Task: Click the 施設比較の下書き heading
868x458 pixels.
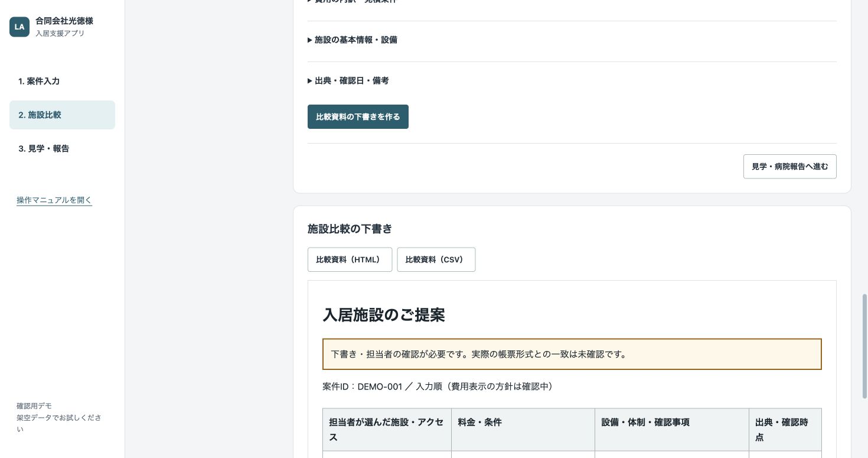Action: 350,229
